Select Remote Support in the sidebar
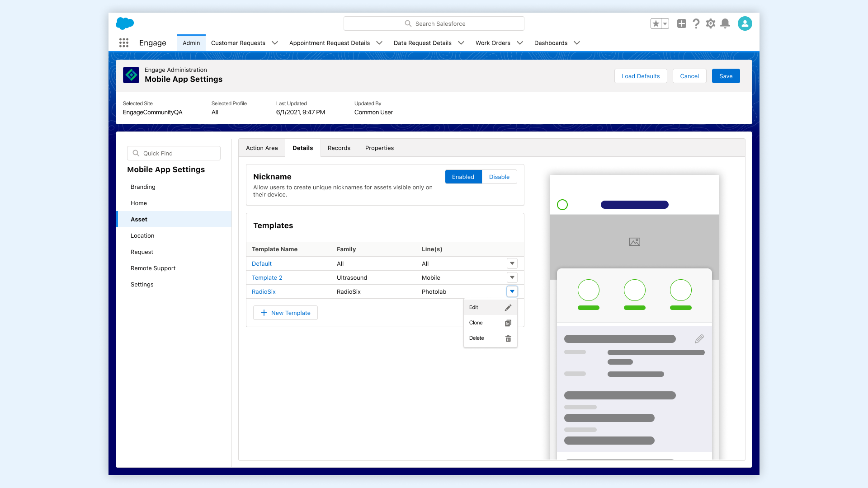 [153, 268]
